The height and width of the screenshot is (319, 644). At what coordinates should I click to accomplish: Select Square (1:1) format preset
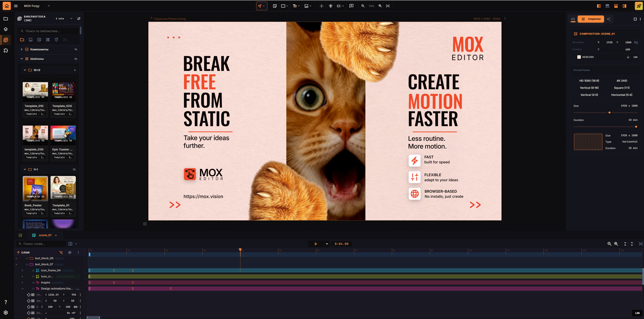point(621,88)
